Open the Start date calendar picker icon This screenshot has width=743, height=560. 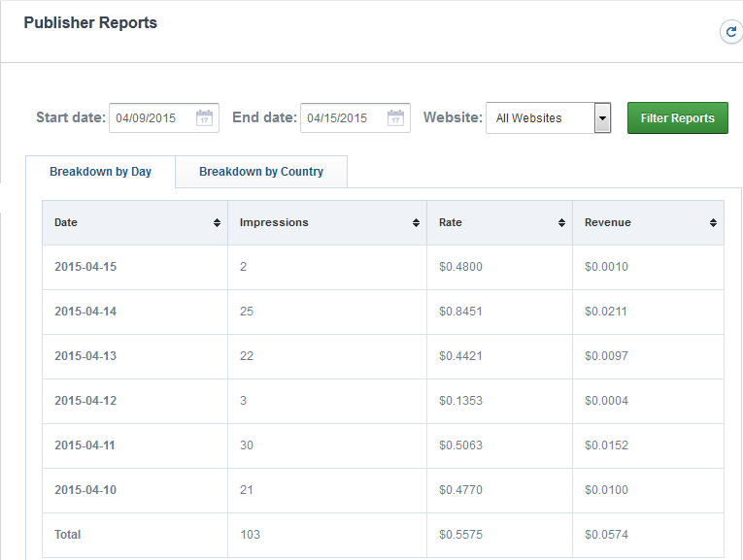[x=204, y=118]
